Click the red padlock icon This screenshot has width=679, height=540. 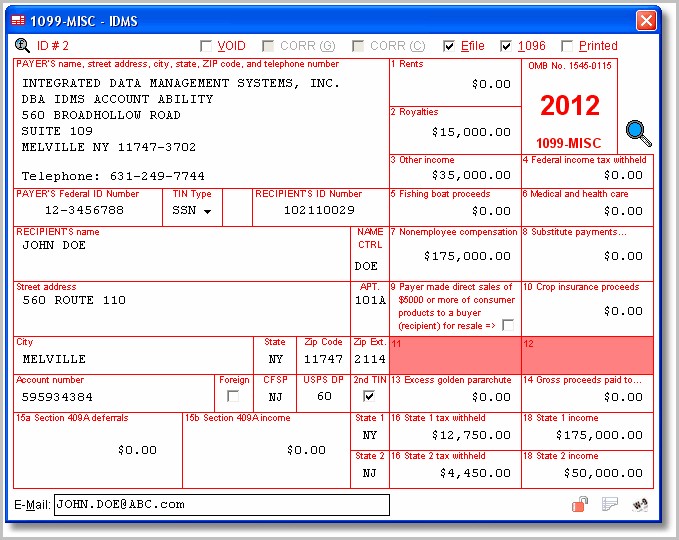[580, 504]
